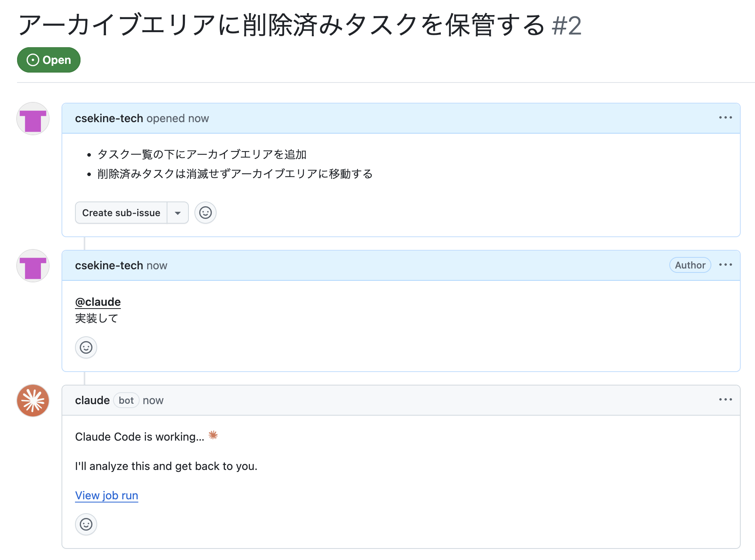The width and height of the screenshot is (755, 560).
Task: Click the issue number #2 in the title
Action: pos(567,26)
